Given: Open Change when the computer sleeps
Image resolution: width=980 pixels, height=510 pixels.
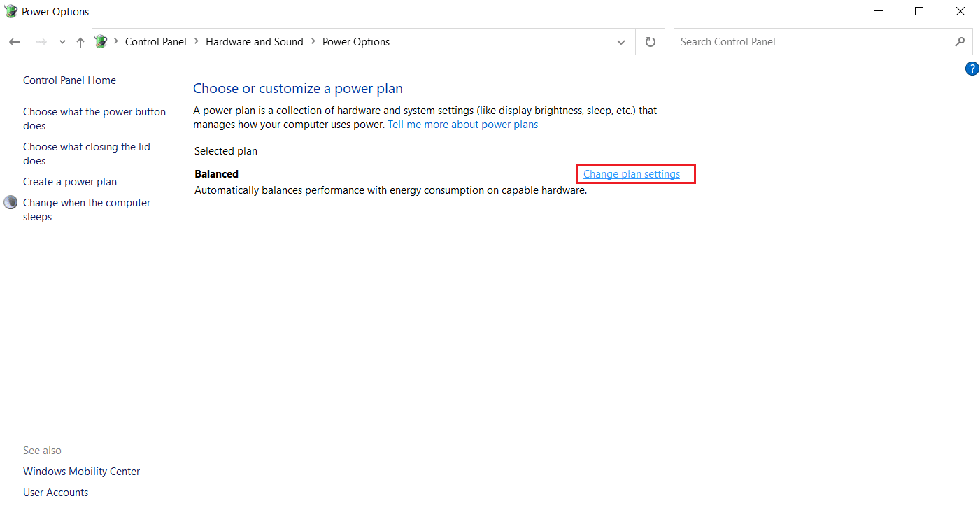Looking at the screenshot, I should click(87, 210).
